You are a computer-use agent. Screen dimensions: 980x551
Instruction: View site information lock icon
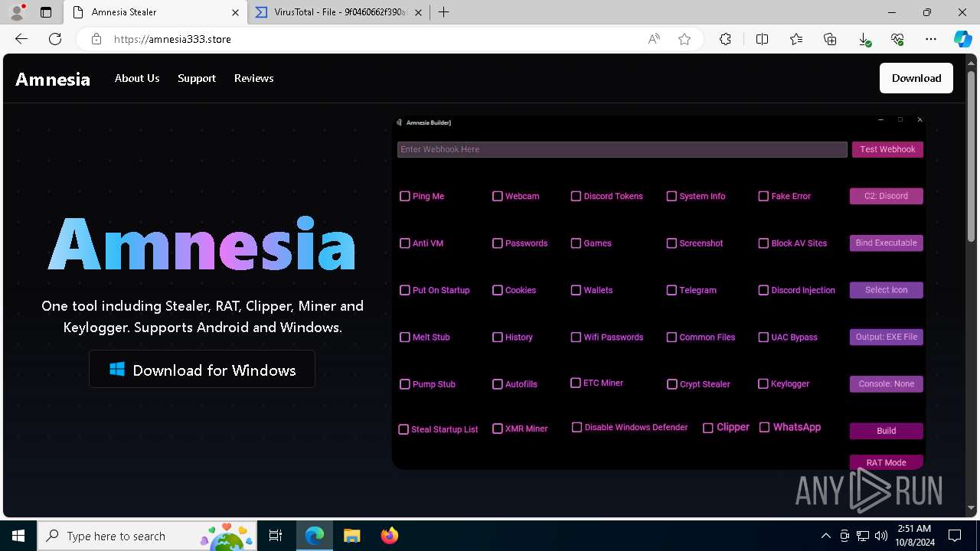click(x=96, y=39)
